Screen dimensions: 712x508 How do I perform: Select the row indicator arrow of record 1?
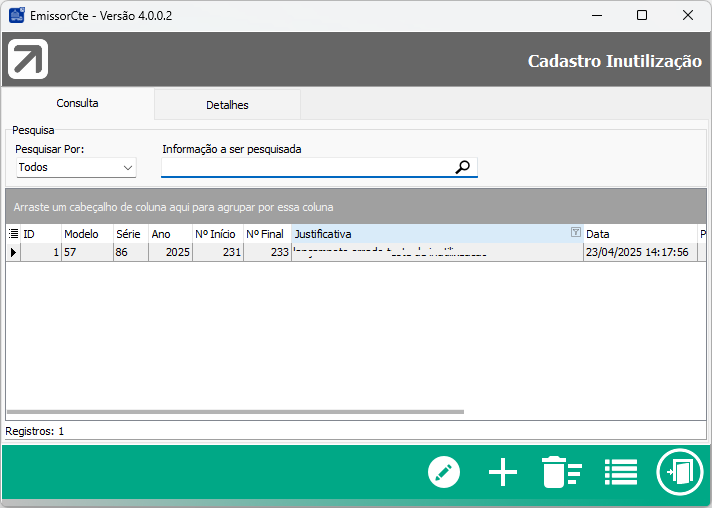(13, 253)
